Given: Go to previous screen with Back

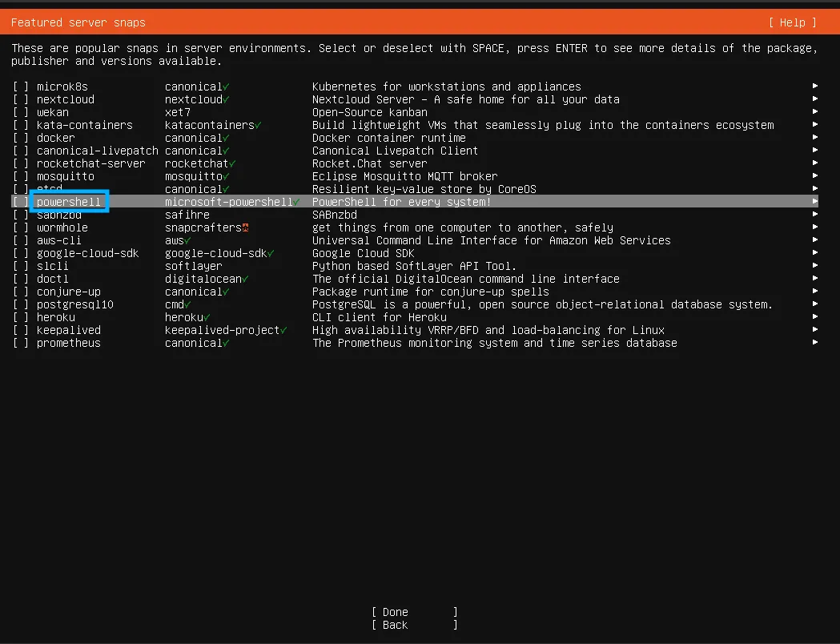Looking at the screenshot, I should click(415, 625).
